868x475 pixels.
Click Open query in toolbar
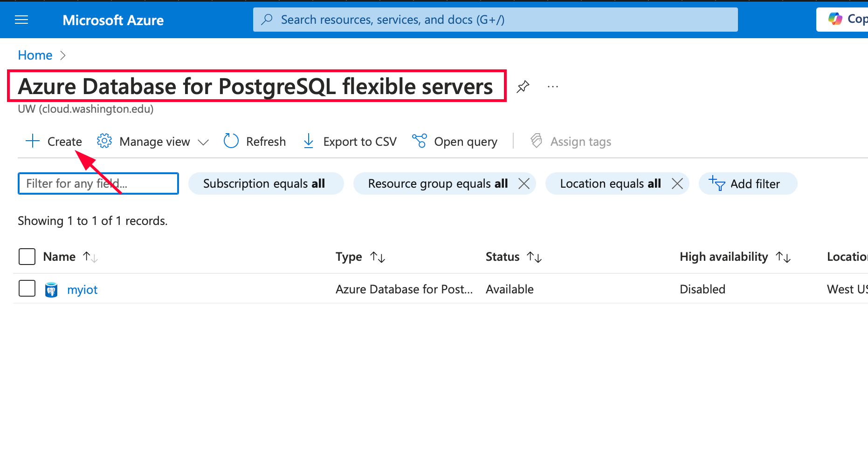455,141
